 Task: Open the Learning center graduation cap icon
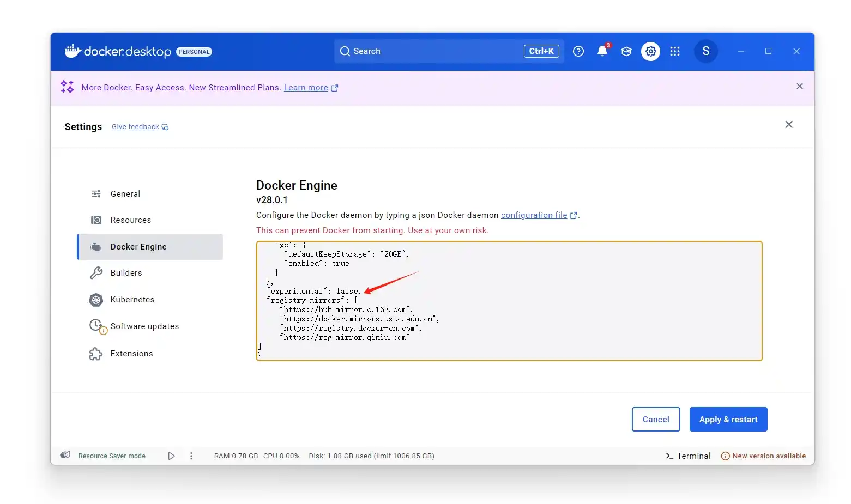point(626,51)
